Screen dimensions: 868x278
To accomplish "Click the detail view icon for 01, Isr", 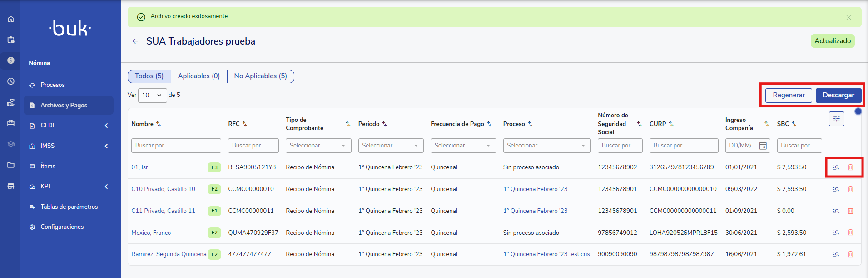I will 836,167.
